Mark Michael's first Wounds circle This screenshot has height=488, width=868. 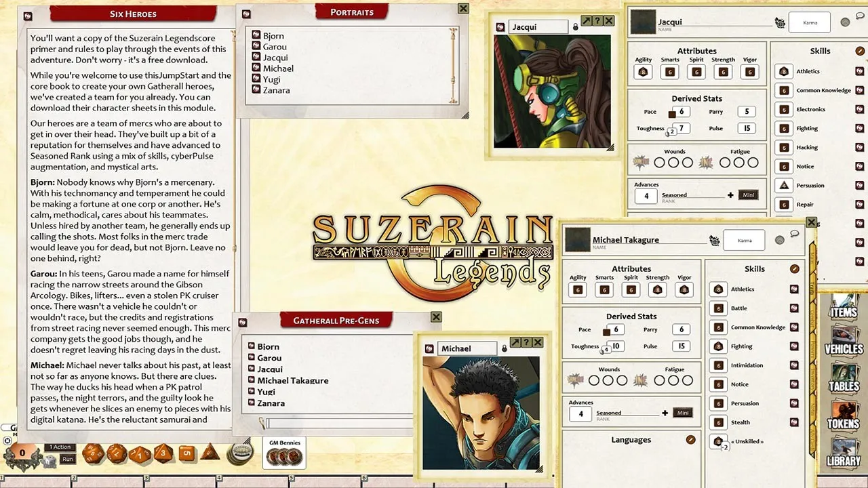click(593, 381)
